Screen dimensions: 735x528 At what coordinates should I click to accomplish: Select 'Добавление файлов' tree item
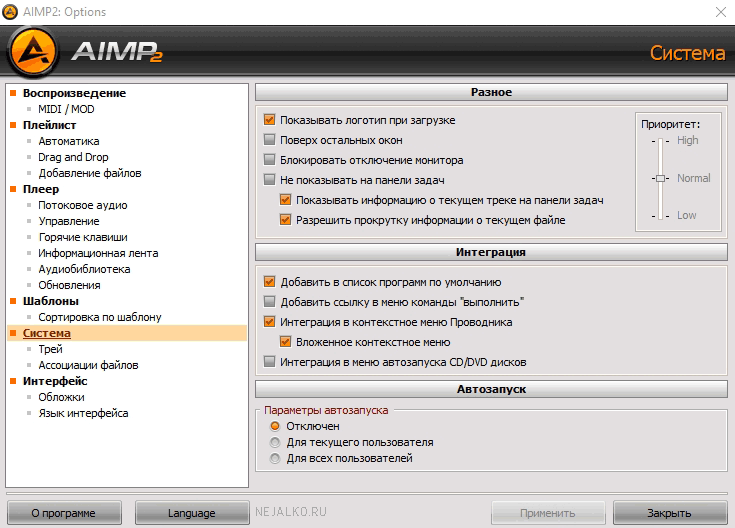click(x=90, y=173)
